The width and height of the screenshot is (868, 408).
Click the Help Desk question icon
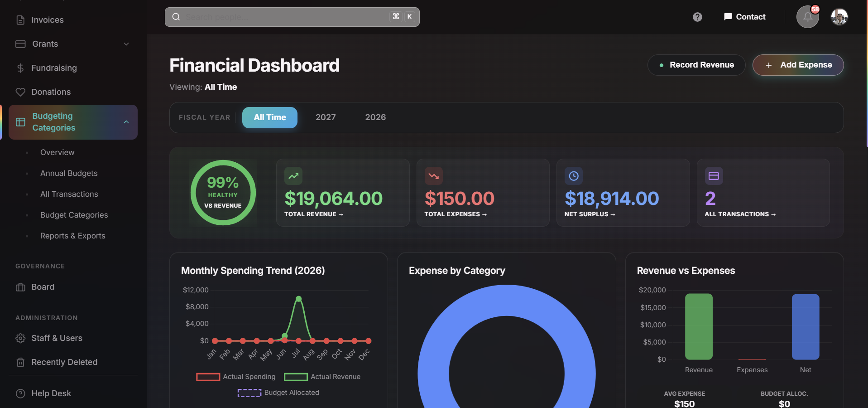(x=20, y=393)
